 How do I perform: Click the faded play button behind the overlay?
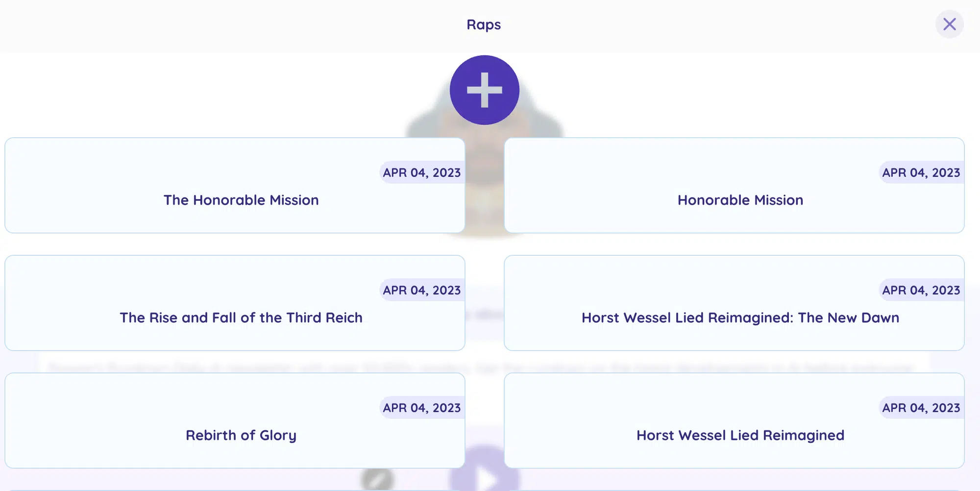484,478
